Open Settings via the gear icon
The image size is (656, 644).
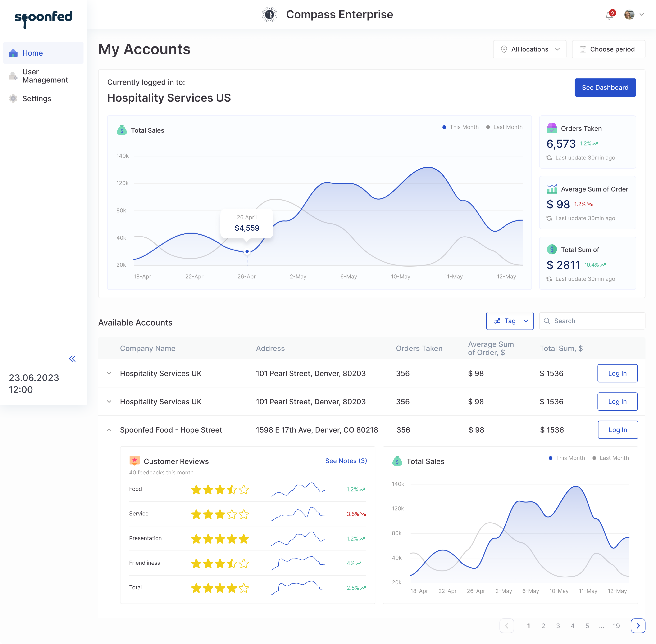coord(13,98)
